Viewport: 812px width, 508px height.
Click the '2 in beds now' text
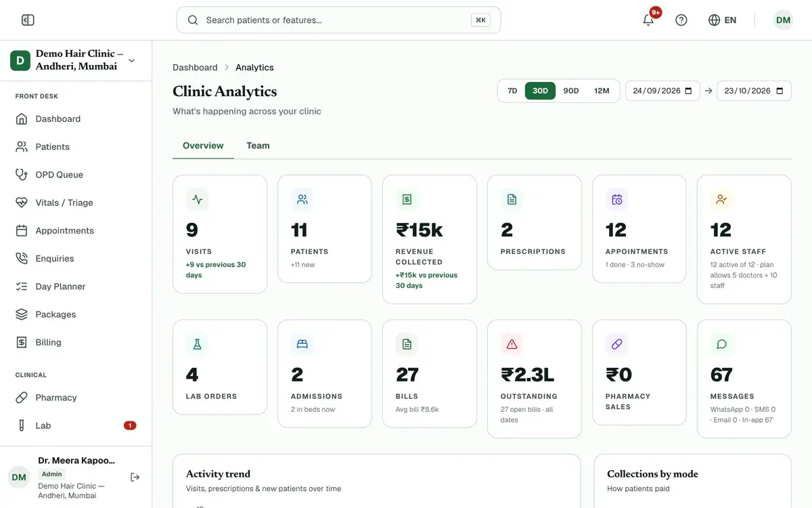pos(313,410)
